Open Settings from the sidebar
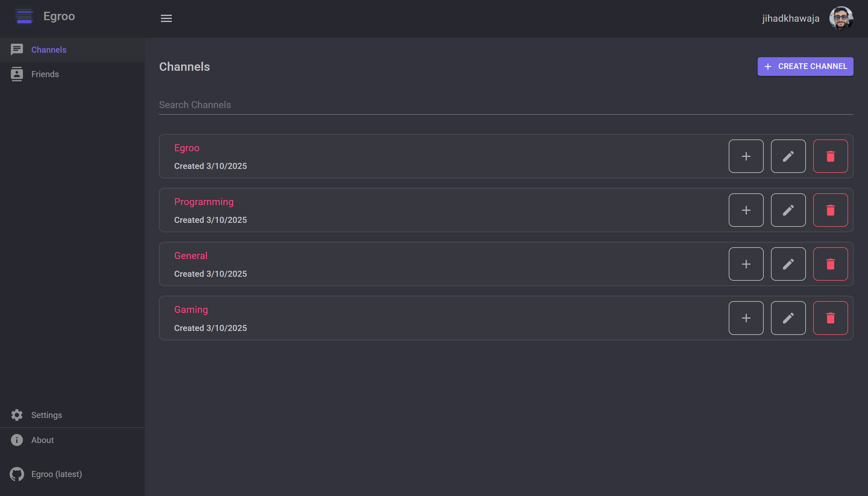The image size is (868, 496). tap(46, 415)
